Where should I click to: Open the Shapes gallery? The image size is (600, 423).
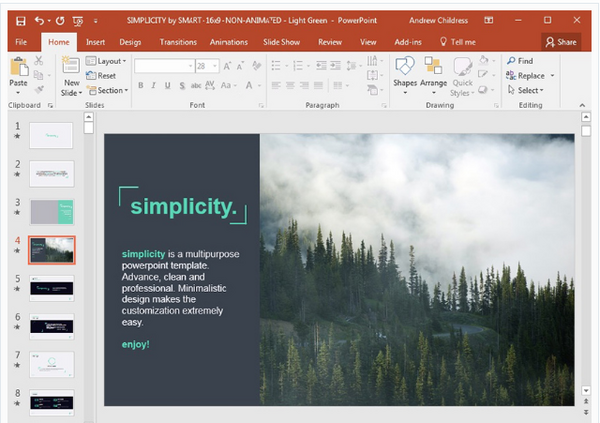click(x=405, y=75)
